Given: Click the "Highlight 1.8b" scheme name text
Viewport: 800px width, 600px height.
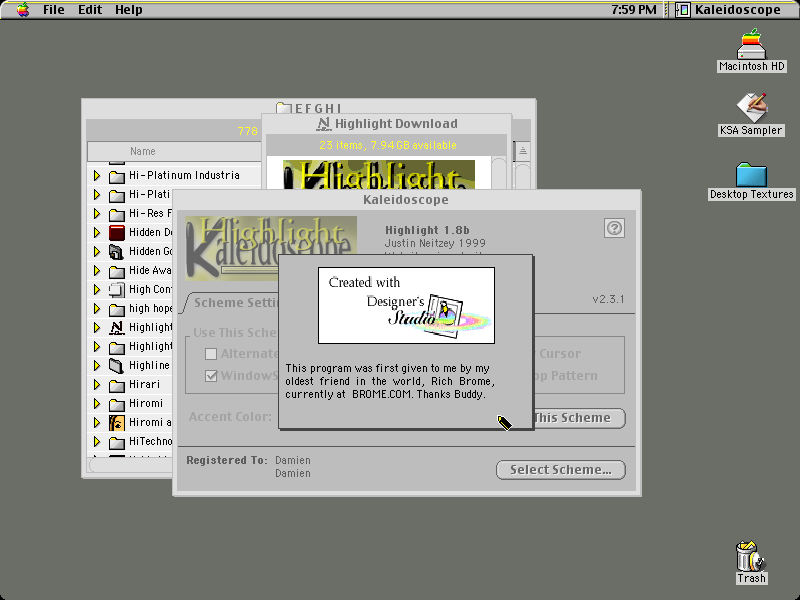Looking at the screenshot, I should 427,230.
